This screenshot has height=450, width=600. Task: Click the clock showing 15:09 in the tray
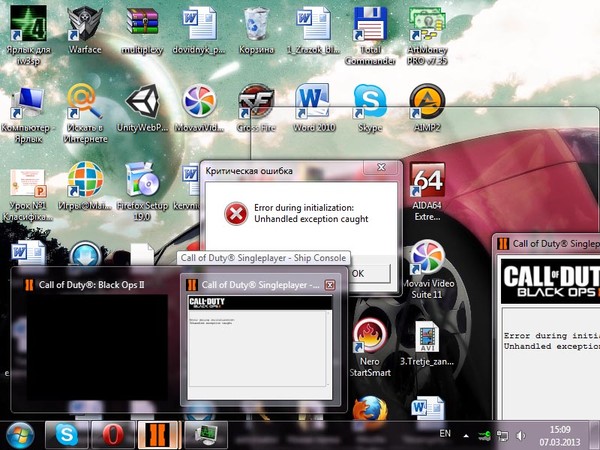point(567,434)
